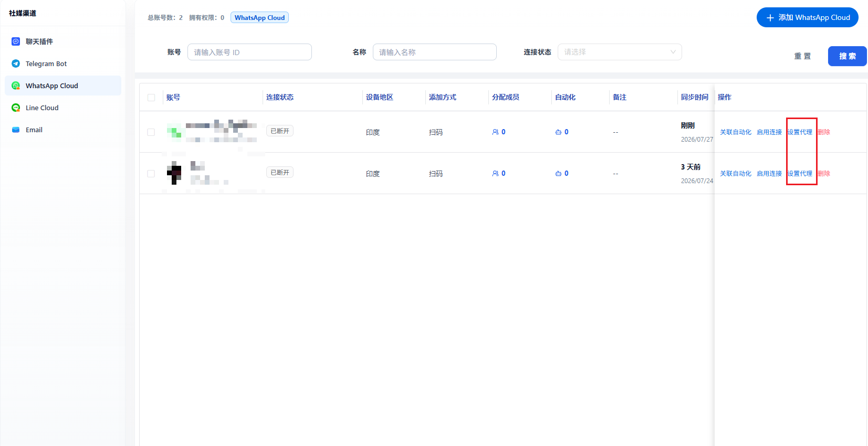
Task: Click the 总账号数 count text
Action: coord(165,18)
